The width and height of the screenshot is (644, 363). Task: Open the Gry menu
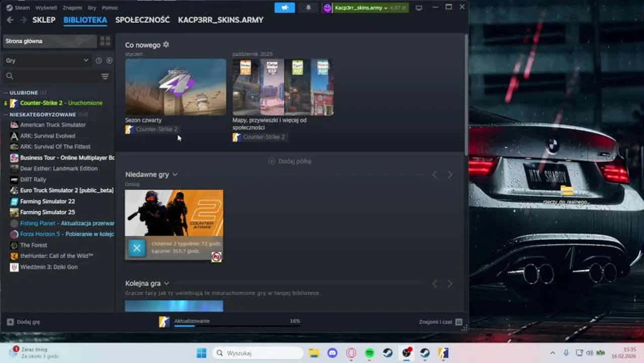(x=92, y=8)
